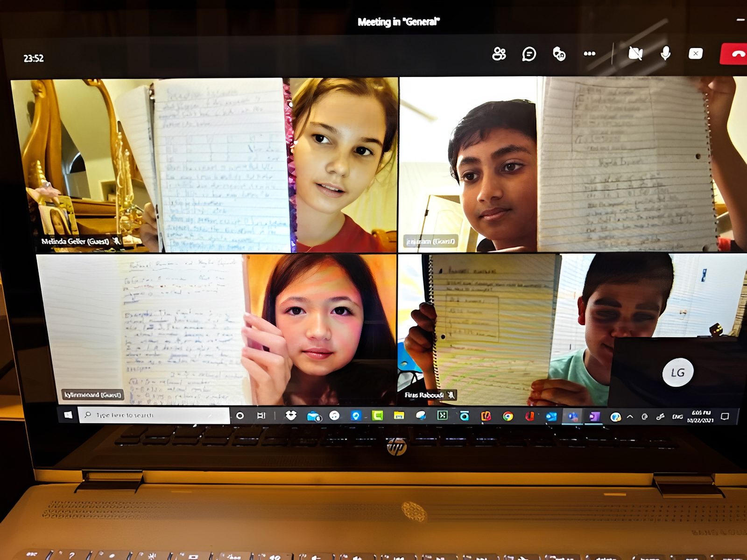This screenshot has width=747, height=560.
Task: Select Firas Raboudi's video tile
Action: point(504,329)
